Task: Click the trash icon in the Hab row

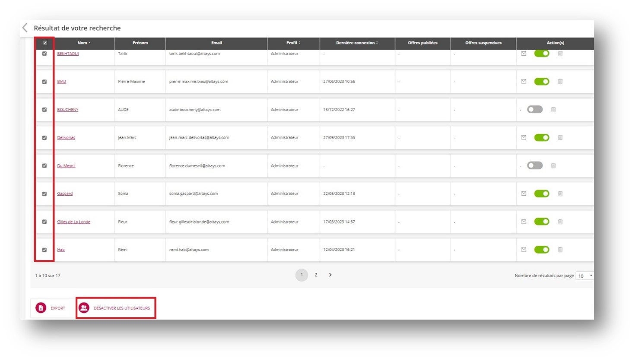Action: (x=560, y=250)
